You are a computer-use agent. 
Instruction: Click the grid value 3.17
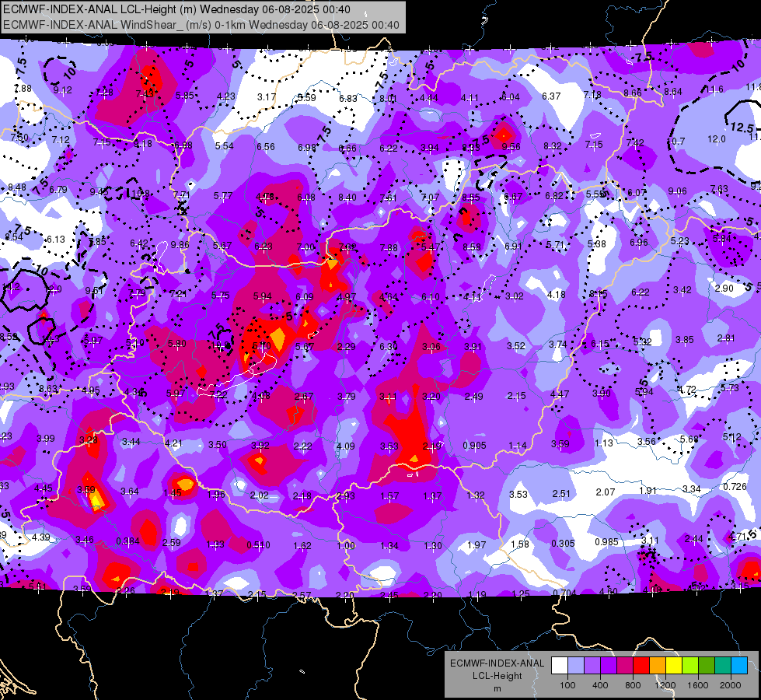point(267,97)
